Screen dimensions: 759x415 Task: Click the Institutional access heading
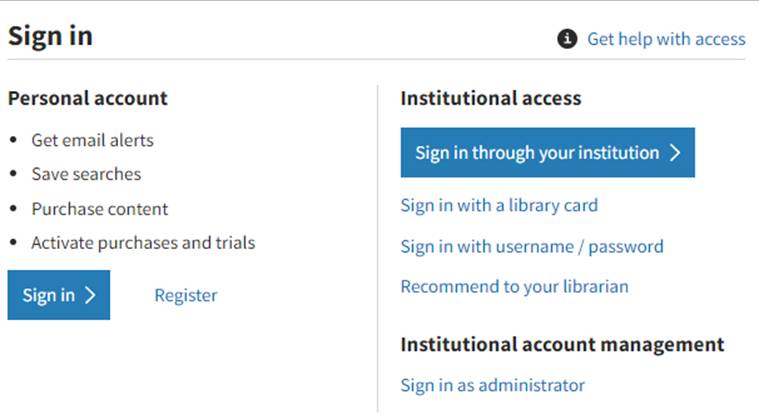tap(490, 98)
